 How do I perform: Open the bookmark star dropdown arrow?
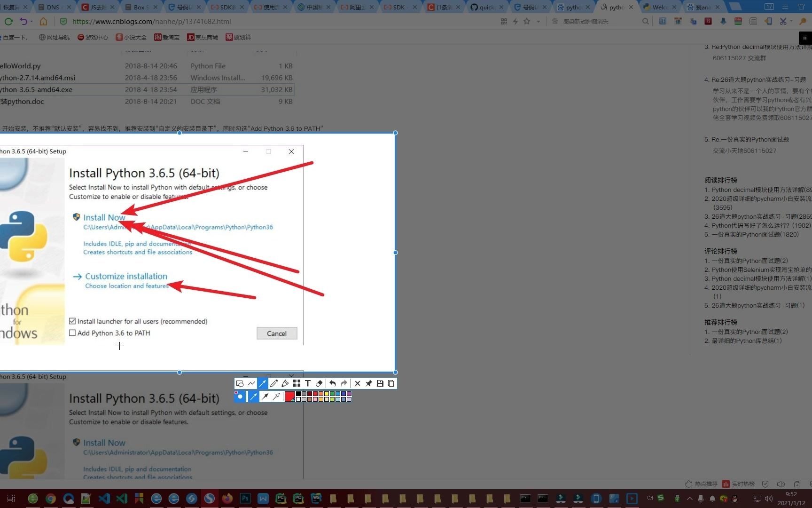coord(539,21)
